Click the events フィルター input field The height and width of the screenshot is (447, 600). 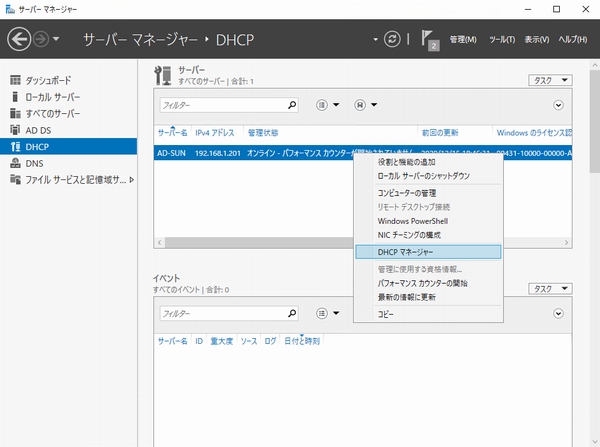pyautogui.click(x=223, y=313)
